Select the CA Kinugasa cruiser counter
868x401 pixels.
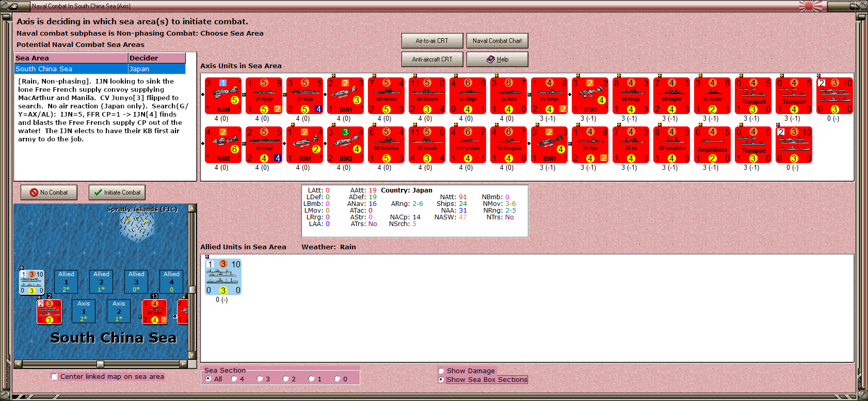tap(509, 145)
